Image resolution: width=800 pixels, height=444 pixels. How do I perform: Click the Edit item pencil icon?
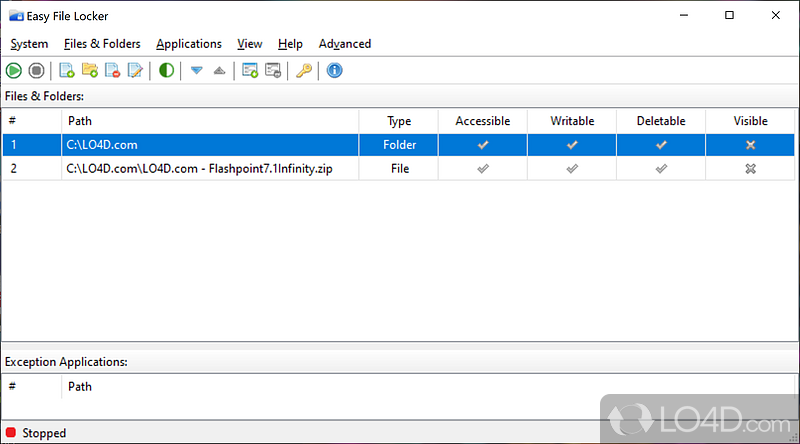[x=135, y=70]
